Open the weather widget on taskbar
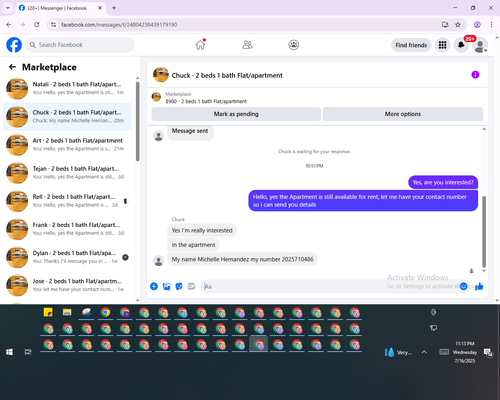This screenshot has height=400, width=500. pos(398,352)
